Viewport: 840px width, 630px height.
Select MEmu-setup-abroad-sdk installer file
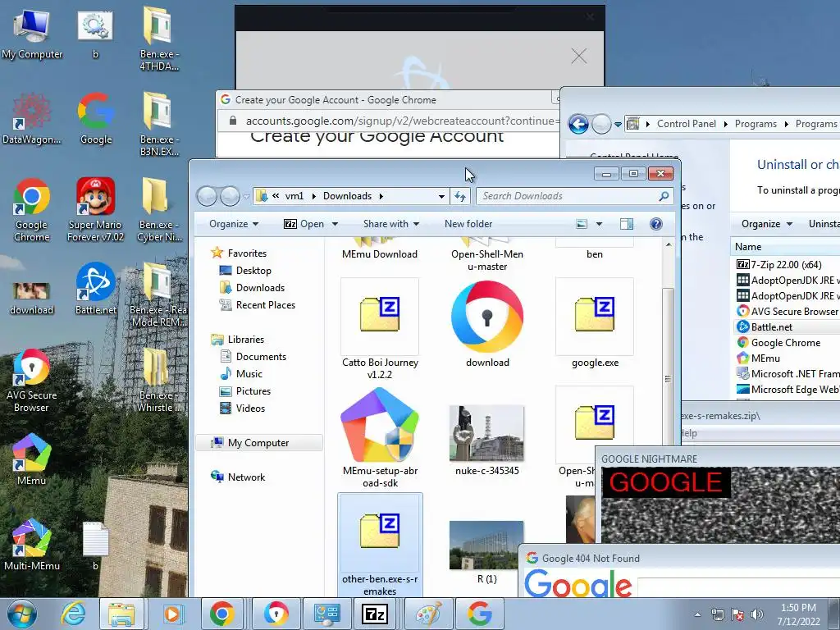coord(380,438)
